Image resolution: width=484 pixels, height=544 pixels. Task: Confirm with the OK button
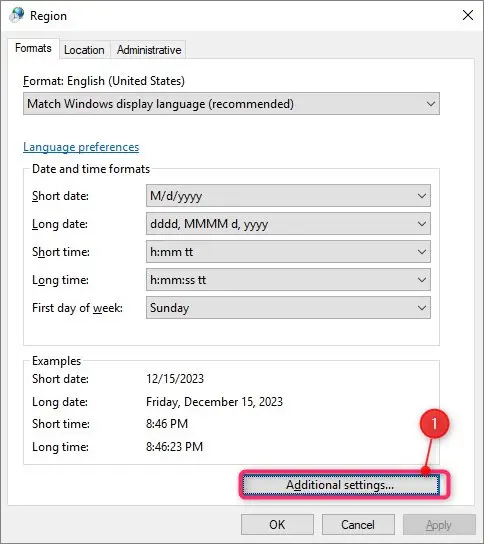click(x=277, y=525)
